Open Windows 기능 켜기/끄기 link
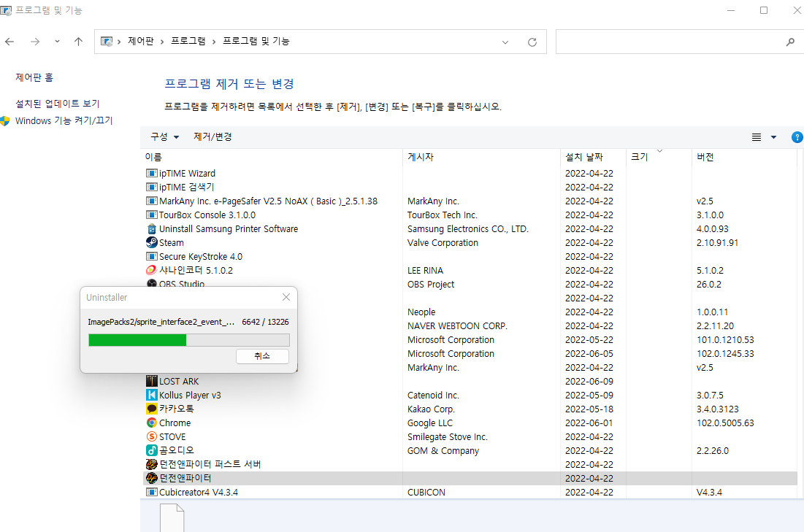 64,121
